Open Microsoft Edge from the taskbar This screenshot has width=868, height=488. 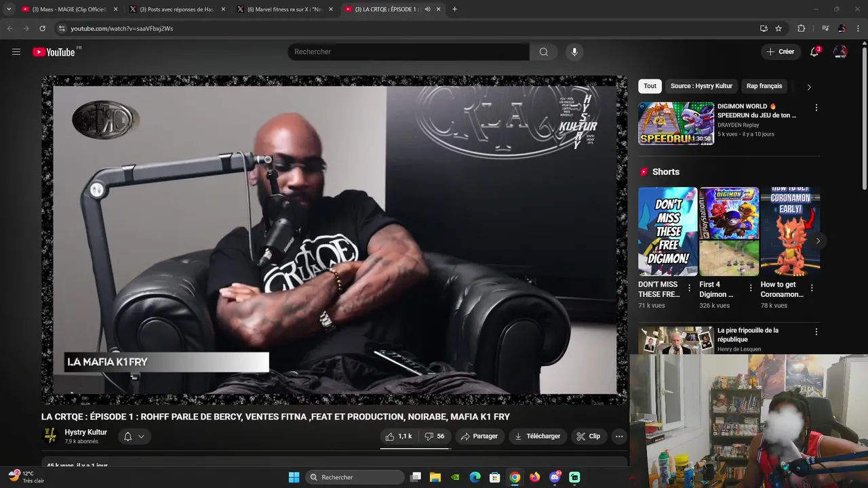tap(475, 477)
